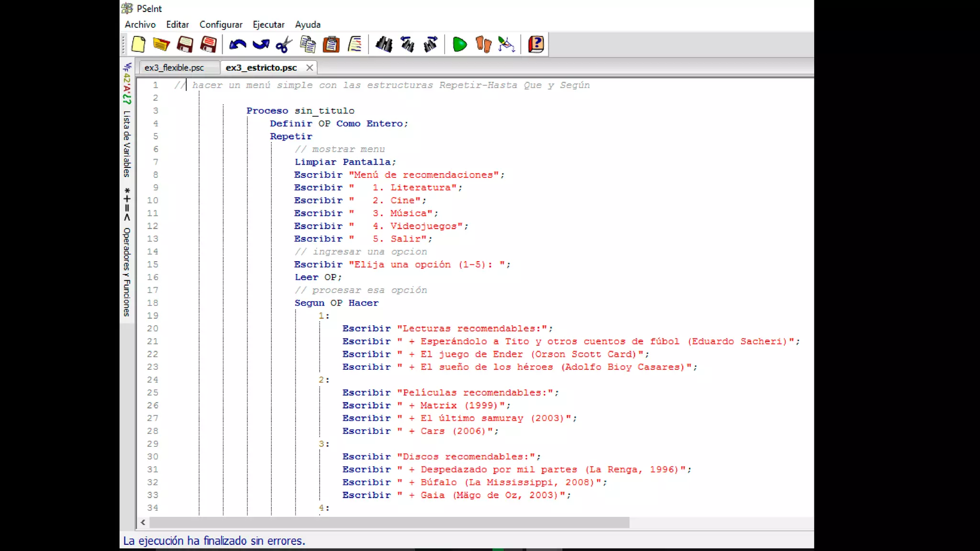Create a new file with blank page icon
This screenshot has width=980, height=551.
click(x=138, y=44)
